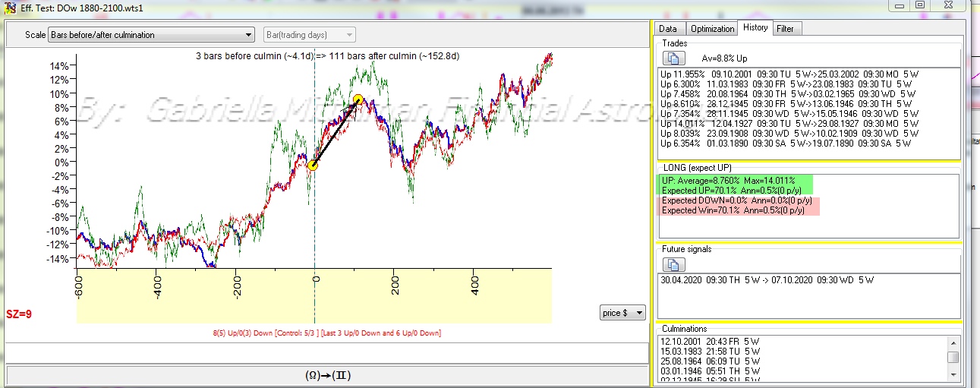Open the Bar(trading days) dropdown
This screenshot has height=388, width=980.
coord(309,35)
